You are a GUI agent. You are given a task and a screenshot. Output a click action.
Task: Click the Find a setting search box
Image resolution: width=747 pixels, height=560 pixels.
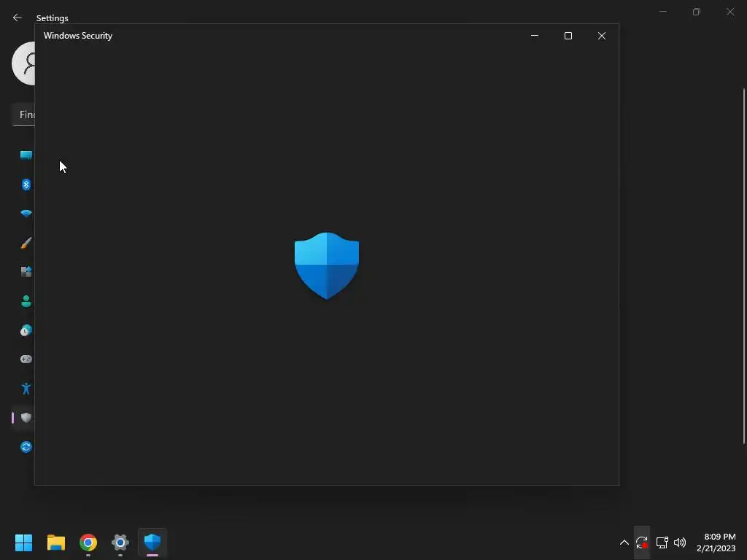[x=23, y=114]
